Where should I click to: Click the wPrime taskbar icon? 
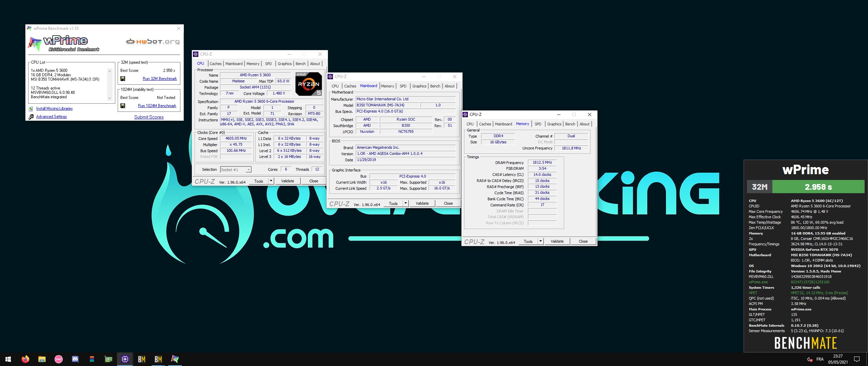(x=175, y=359)
